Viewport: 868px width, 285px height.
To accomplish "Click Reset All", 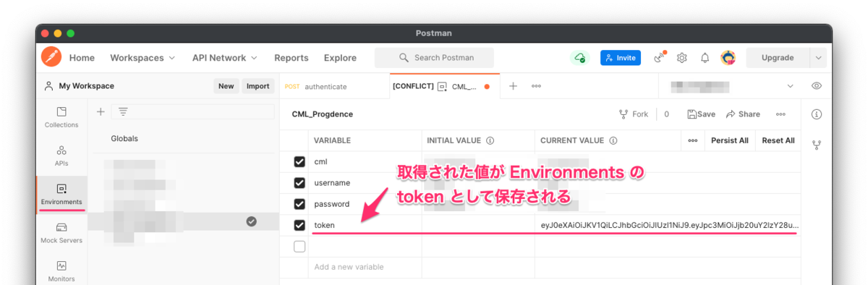I will [x=778, y=140].
